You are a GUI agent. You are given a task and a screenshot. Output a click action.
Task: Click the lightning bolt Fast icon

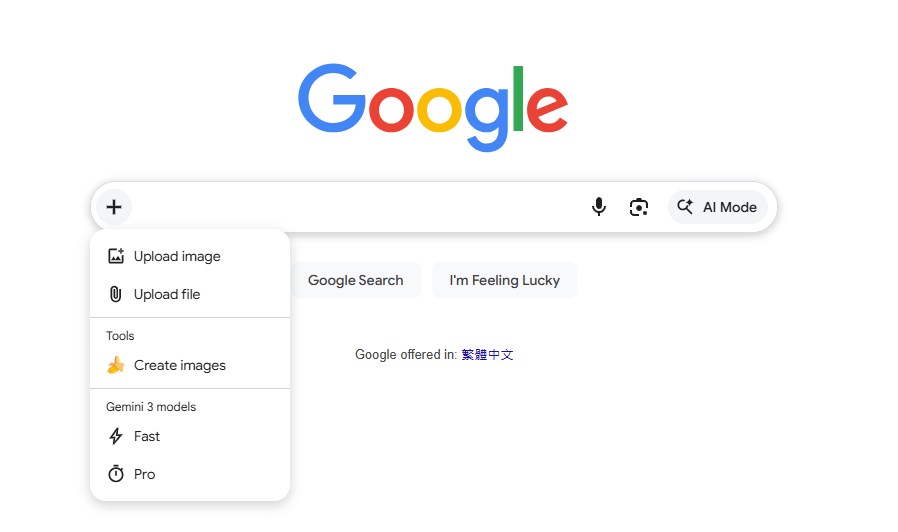point(116,436)
